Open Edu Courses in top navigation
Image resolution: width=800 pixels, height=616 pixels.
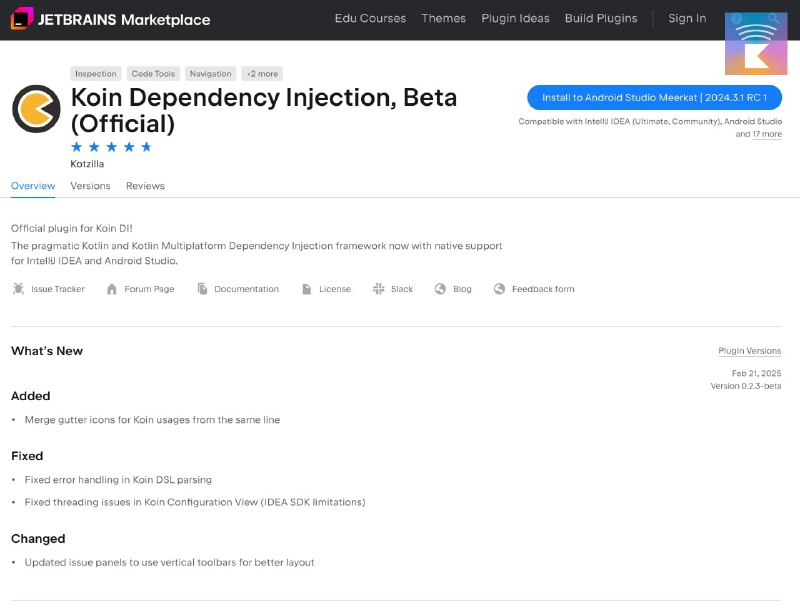coord(370,18)
